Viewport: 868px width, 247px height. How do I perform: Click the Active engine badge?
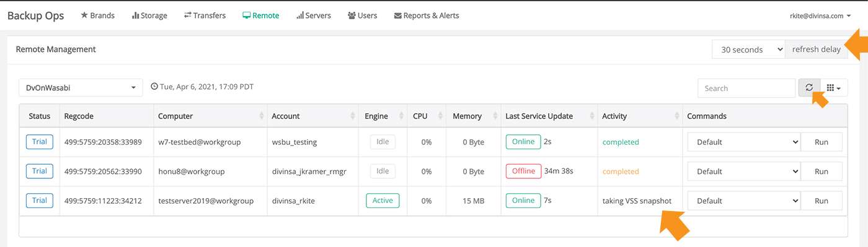[x=383, y=201]
